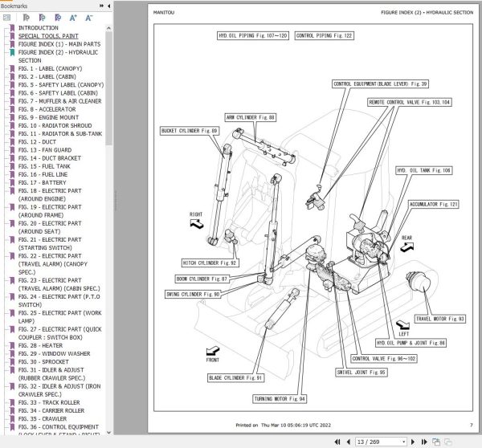Click the second bookmark flag toolbar icon
The image size is (482, 448).
point(42,18)
